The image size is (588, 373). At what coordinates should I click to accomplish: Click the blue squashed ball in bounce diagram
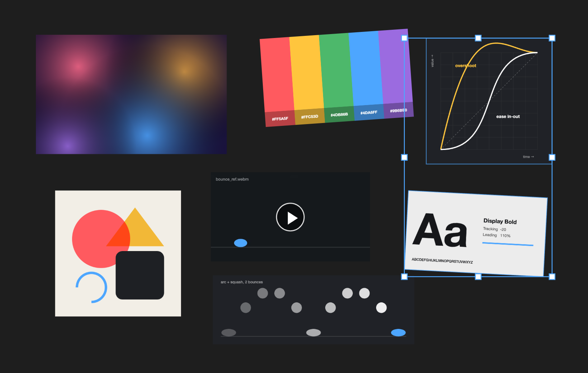398,332
